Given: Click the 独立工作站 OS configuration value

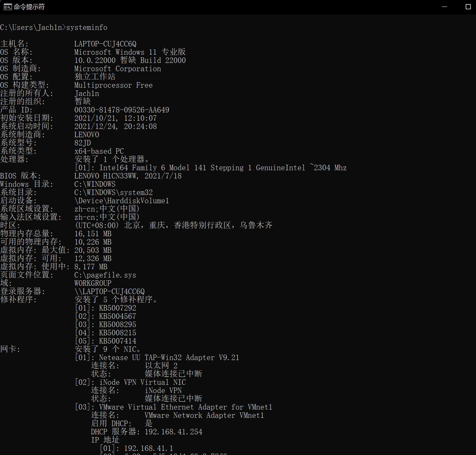Looking at the screenshot, I should pyautogui.click(x=95, y=77).
